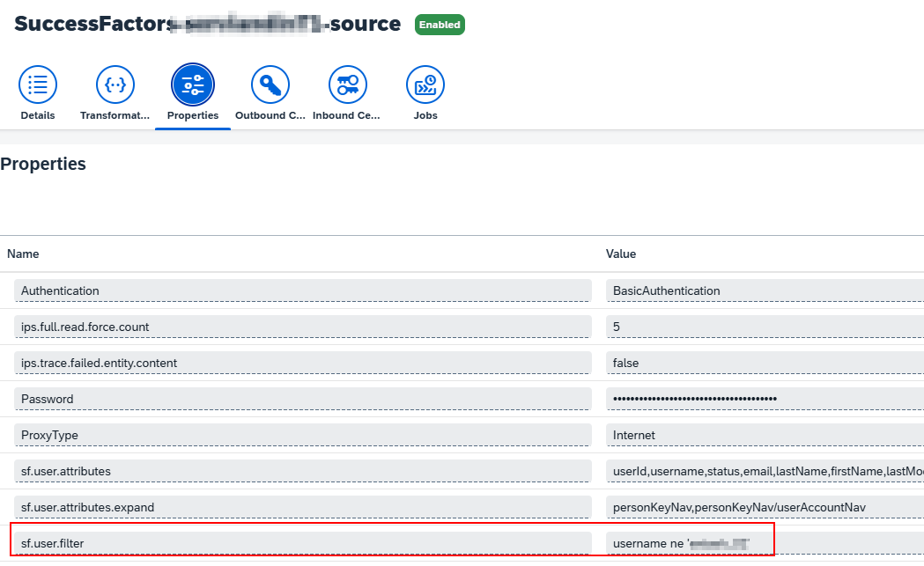Click the ips.trace.failed.entity.content name field
The image size is (924, 566).
point(303,363)
